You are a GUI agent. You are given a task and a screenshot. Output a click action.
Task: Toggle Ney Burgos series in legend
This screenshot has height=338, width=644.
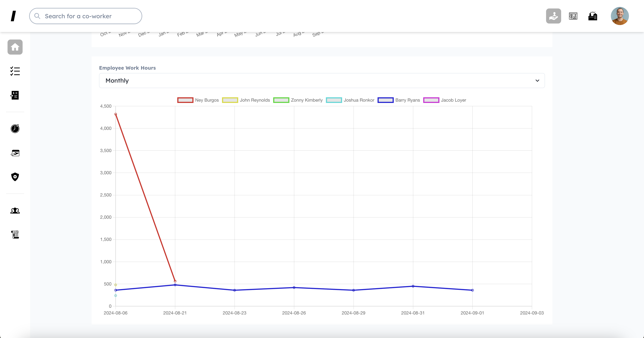tap(198, 100)
